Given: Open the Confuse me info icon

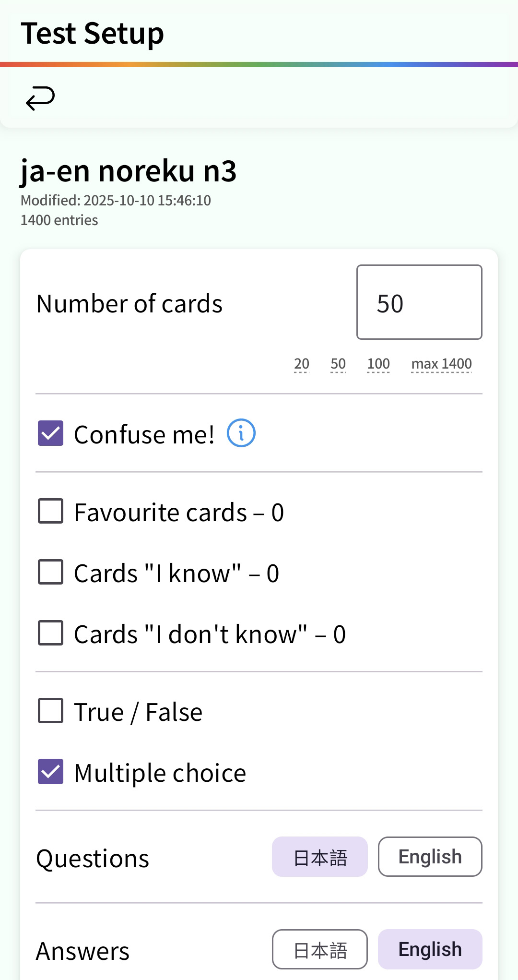Looking at the screenshot, I should [x=241, y=433].
